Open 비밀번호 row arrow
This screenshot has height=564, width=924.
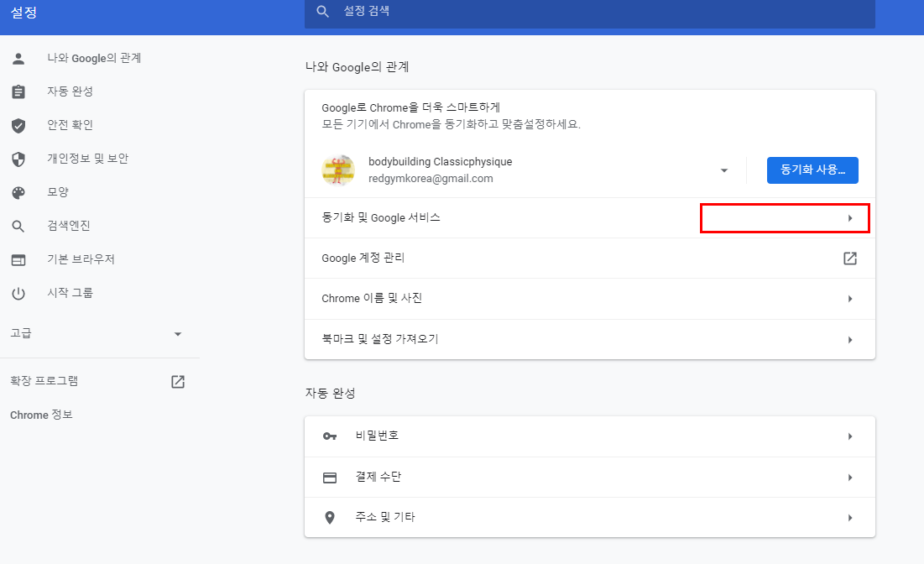pyautogui.click(x=850, y=436)
